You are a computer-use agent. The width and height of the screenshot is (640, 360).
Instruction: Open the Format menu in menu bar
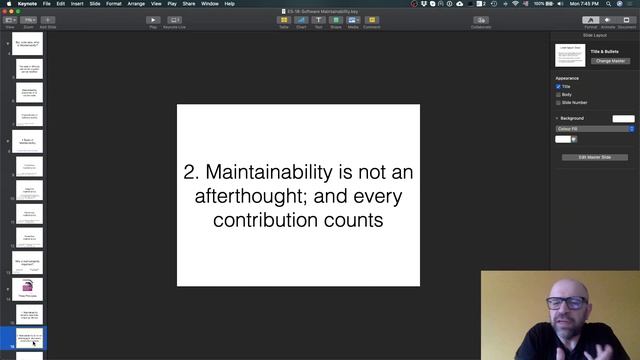coord(114,4)
